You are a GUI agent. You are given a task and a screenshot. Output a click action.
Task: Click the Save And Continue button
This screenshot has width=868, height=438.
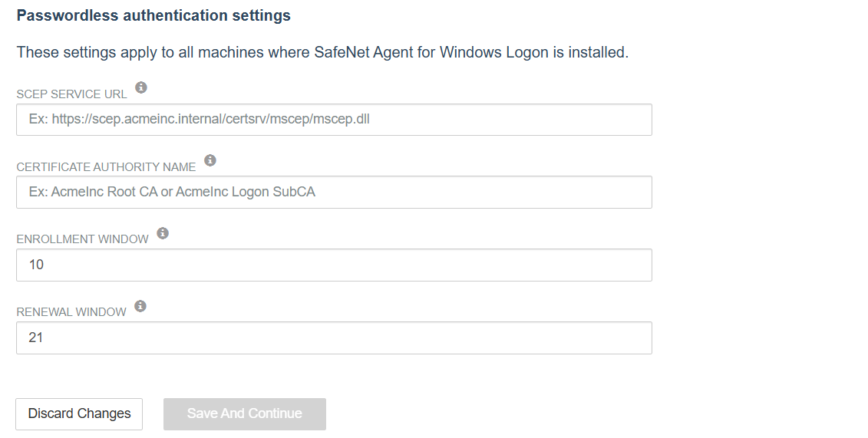point(245,413)
